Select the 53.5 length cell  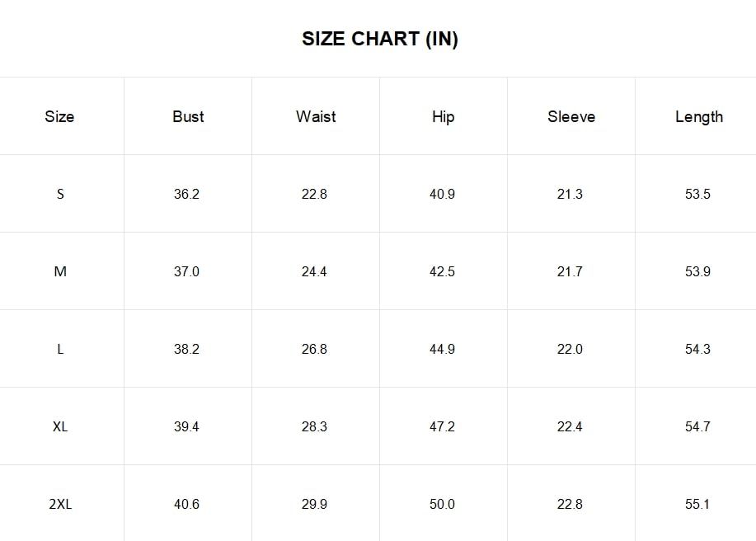697,194
